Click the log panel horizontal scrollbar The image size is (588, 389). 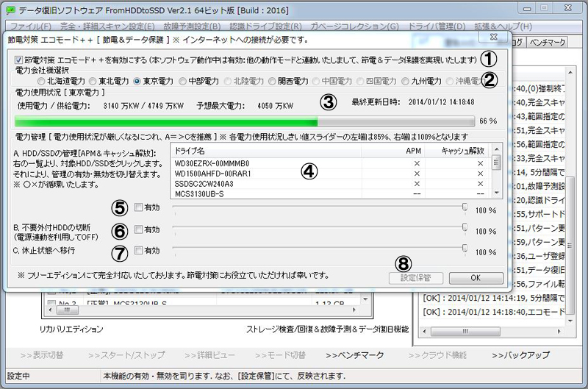492,332
